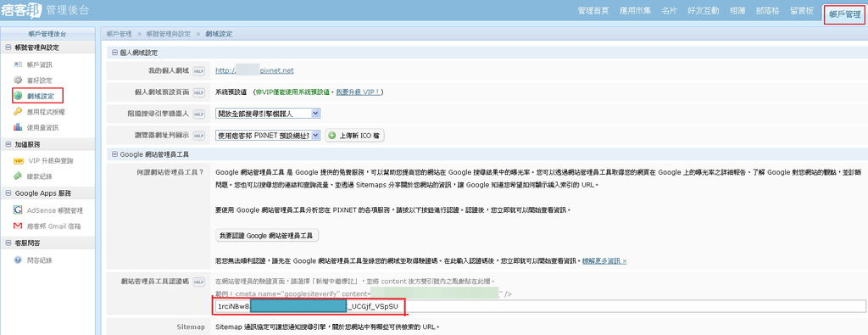The image size is (868, 335).
Task: Open the pixnet.net personal domain link
Action: (x=254, y=71)
